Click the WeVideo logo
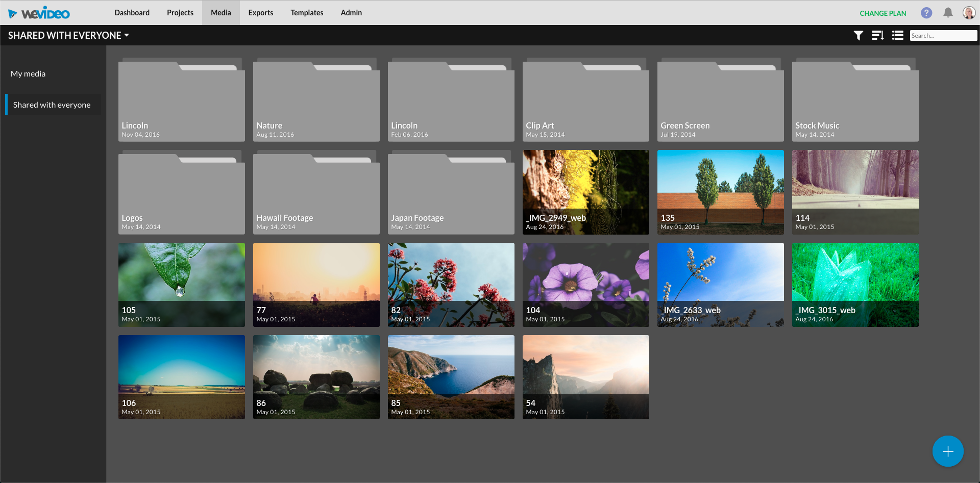Image resolution: width=980 pixels, height=483 pixels. (39, 13)
